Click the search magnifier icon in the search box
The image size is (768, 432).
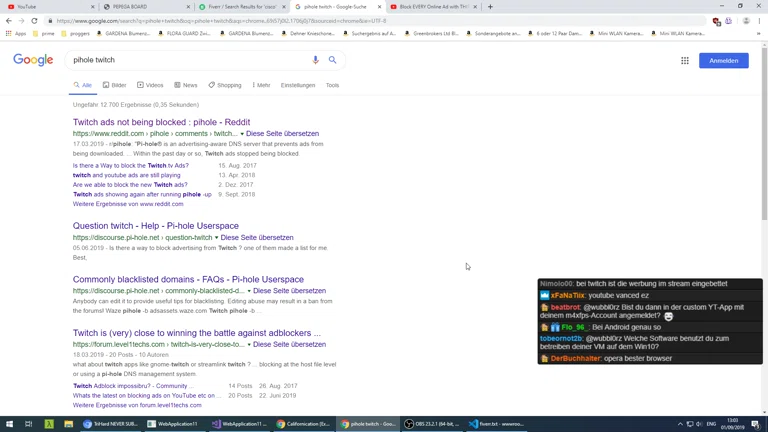(x=333, y=60)
